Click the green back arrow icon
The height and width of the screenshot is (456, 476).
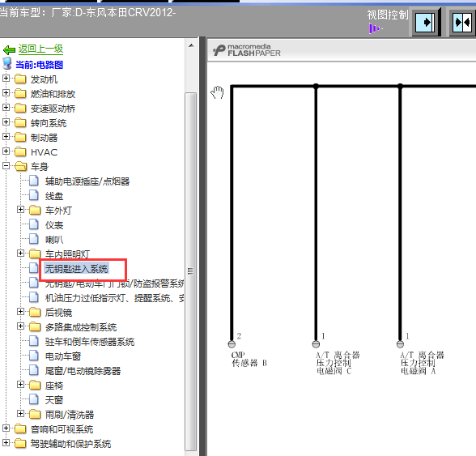coord(9,49)
